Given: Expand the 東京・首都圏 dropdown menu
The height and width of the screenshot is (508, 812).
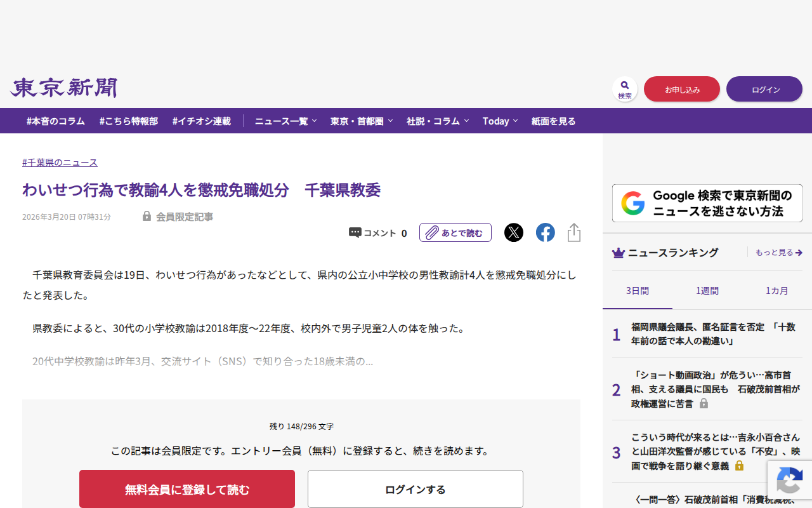Looking at the screenshot, I should (362, 121).
